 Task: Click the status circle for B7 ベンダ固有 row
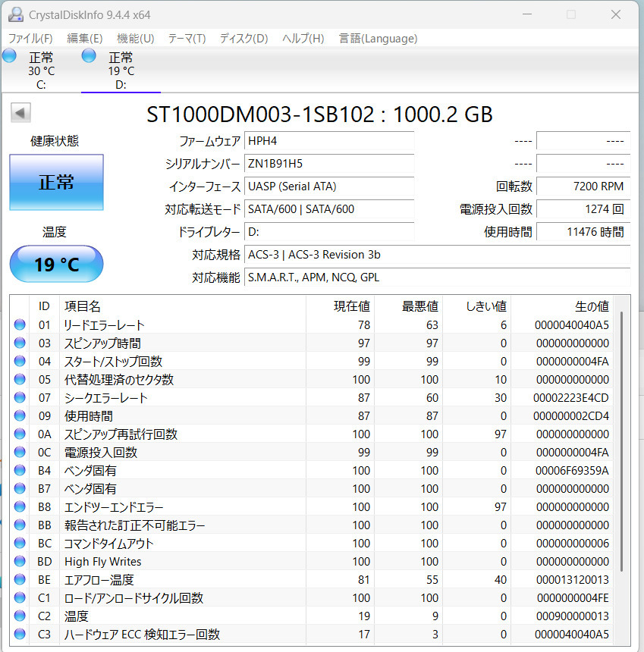20,488
